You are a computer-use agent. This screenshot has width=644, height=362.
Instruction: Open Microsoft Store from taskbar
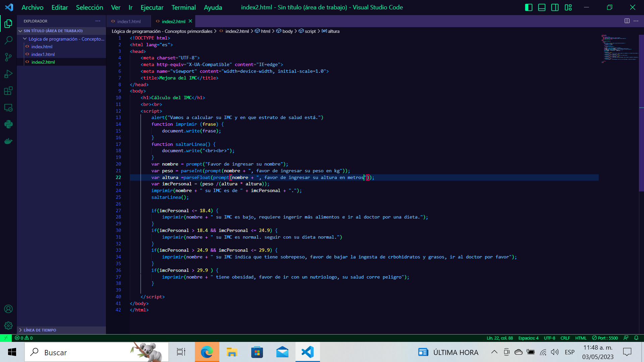257,352
